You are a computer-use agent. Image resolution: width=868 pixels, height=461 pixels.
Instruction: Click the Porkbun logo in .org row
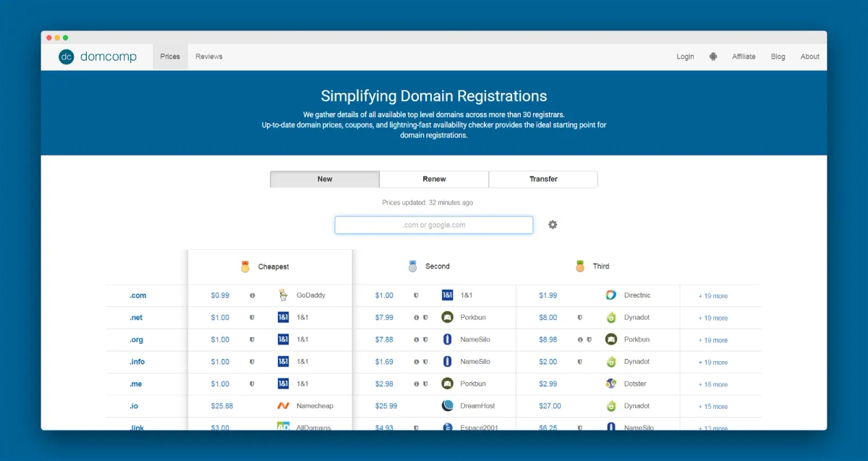(611, 339)
